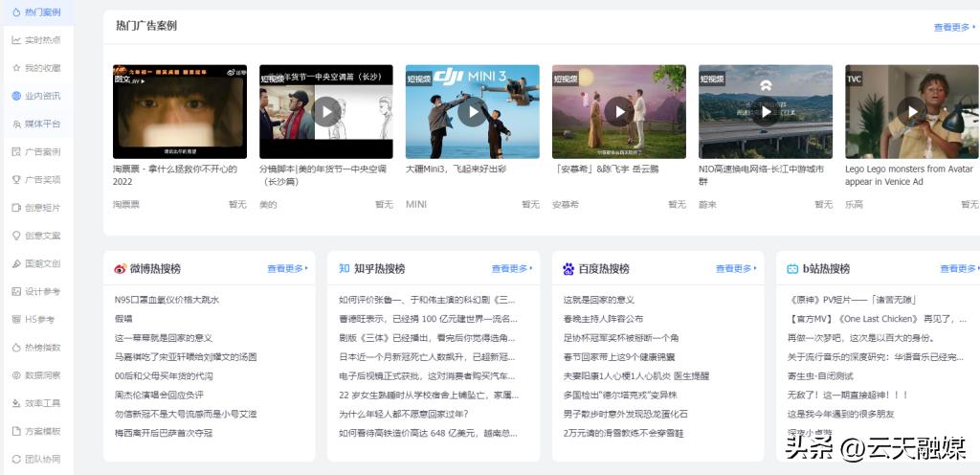
Task: Click the video icon beside 创意短片
Action: (x=16, y=208)
